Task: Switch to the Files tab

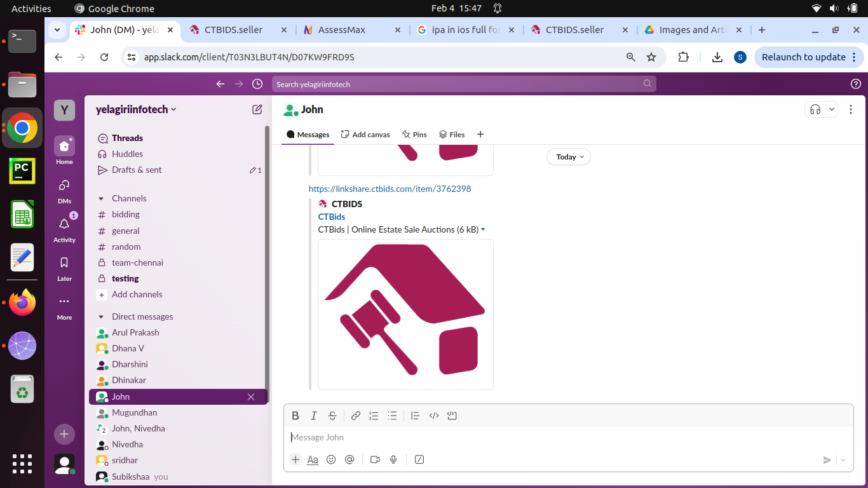Action: pos(452,135)
